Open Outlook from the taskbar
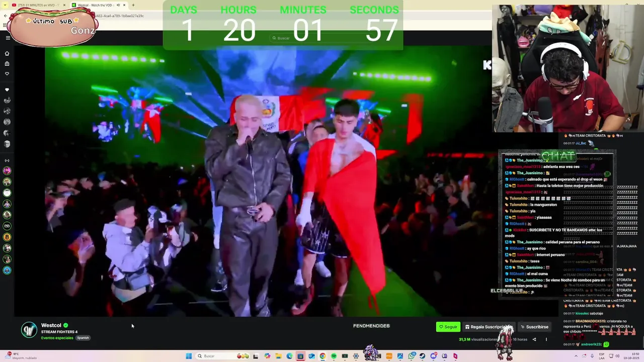This screenshot has height=362, width=644. (311, 356)
